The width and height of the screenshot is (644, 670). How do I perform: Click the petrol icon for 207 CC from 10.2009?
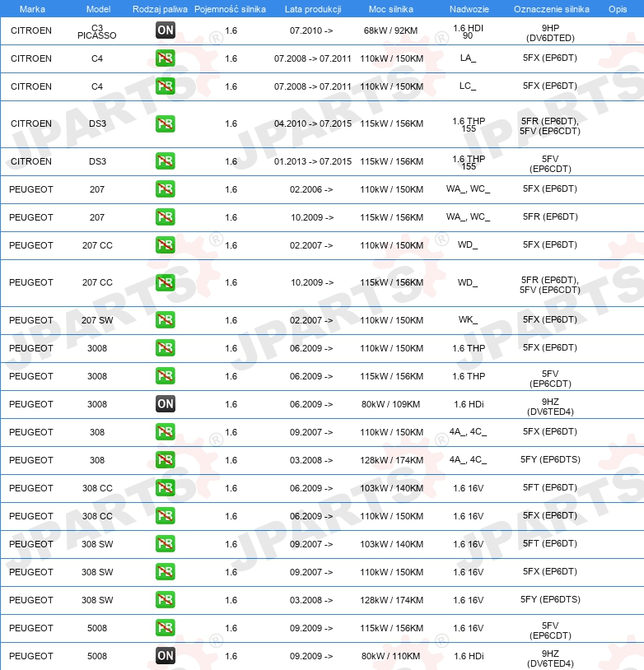click(166, 282)
